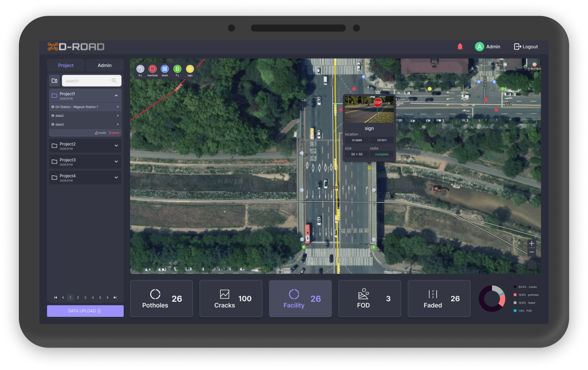This screenshot has width=588, height=370.
Task: Toggle the red manhole filter icon
Action: [153, 69]
